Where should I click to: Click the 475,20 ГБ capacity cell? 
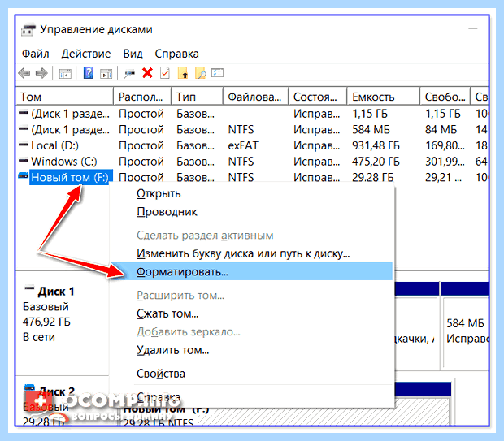point(376,162)
